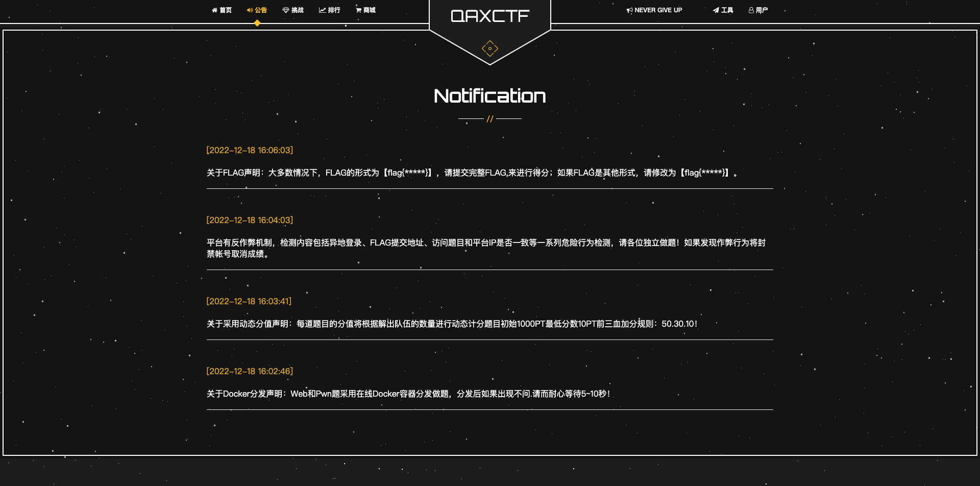Select the speaker icon next to 公告
This screenshot has height=486, width=980.
(250, 10)
